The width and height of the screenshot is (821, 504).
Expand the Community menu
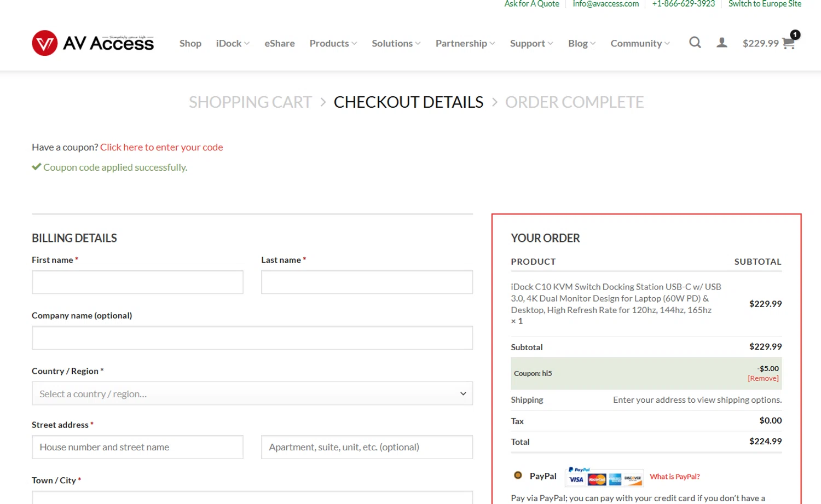coord(640,43)
